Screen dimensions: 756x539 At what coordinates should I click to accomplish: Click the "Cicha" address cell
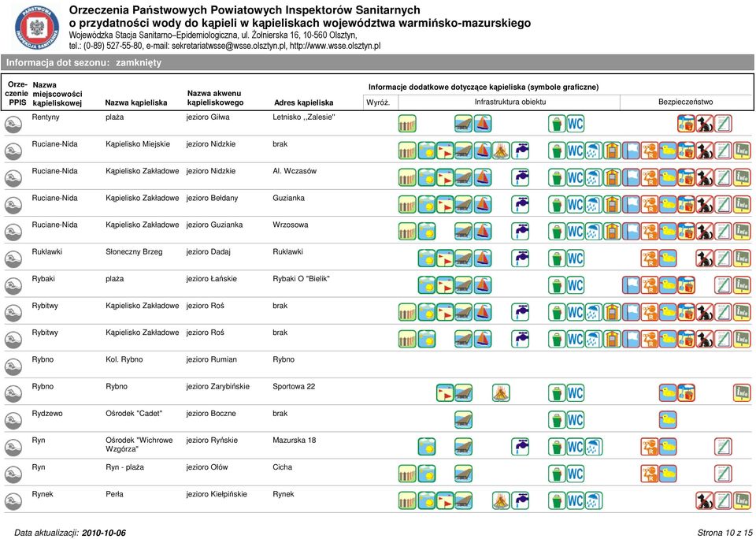pos(282,467)
